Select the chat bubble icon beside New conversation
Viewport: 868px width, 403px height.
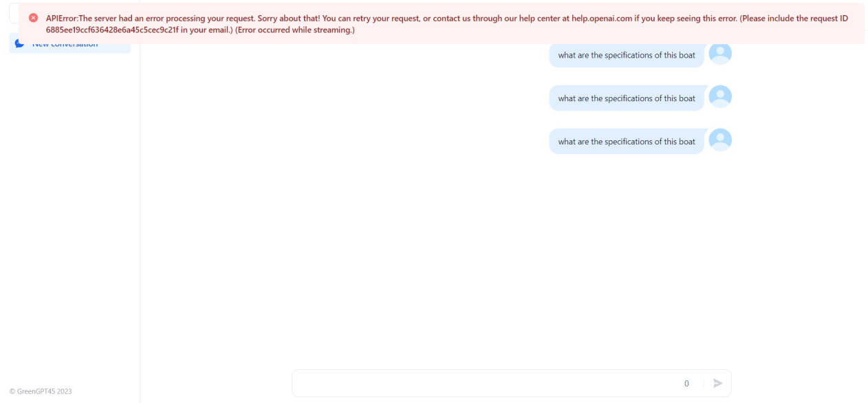[x=19, y=43]
